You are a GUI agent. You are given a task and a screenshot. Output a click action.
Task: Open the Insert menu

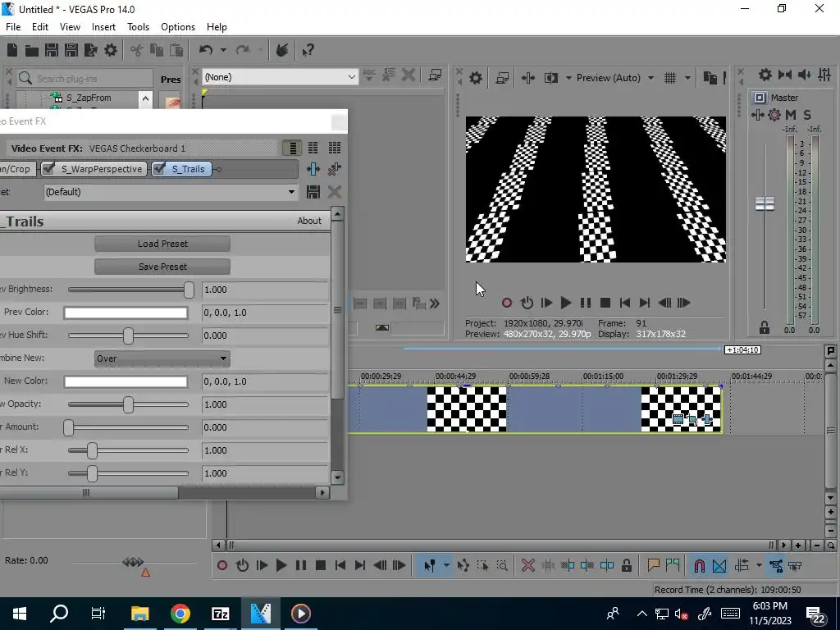coord(103,27)
